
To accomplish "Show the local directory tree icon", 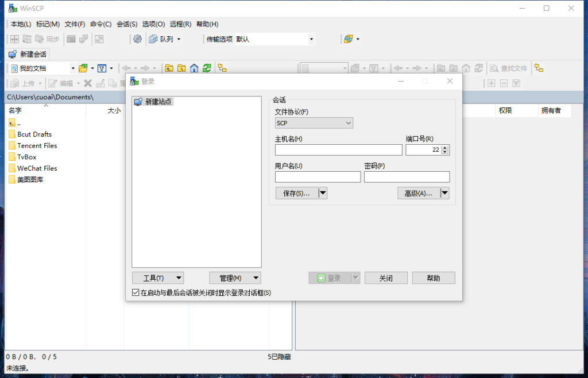I will pyautogui.click(x=222, y=68).
